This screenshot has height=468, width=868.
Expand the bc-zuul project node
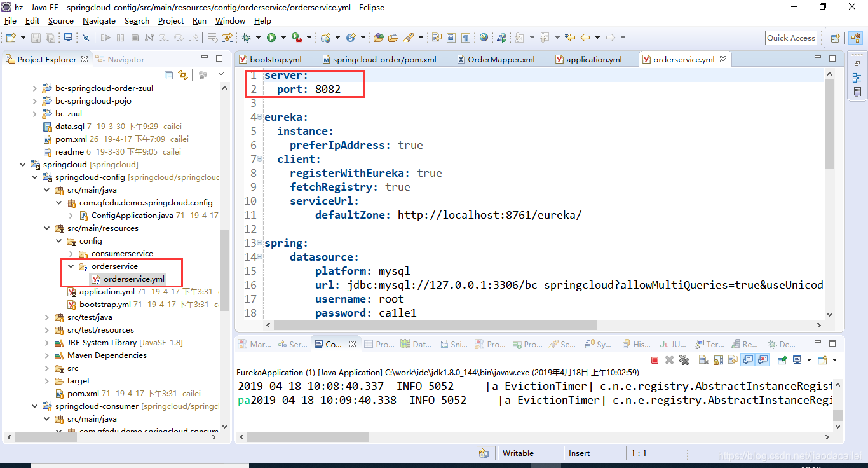[34, 114]
